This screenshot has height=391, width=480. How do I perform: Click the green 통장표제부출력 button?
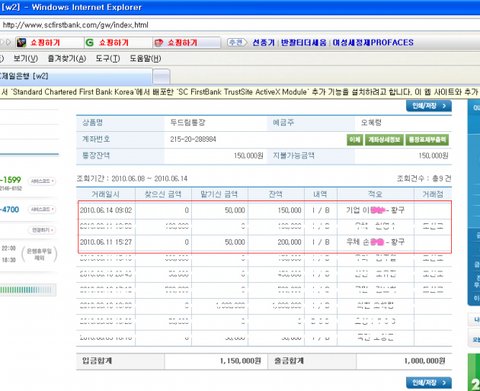click(427, 140)
